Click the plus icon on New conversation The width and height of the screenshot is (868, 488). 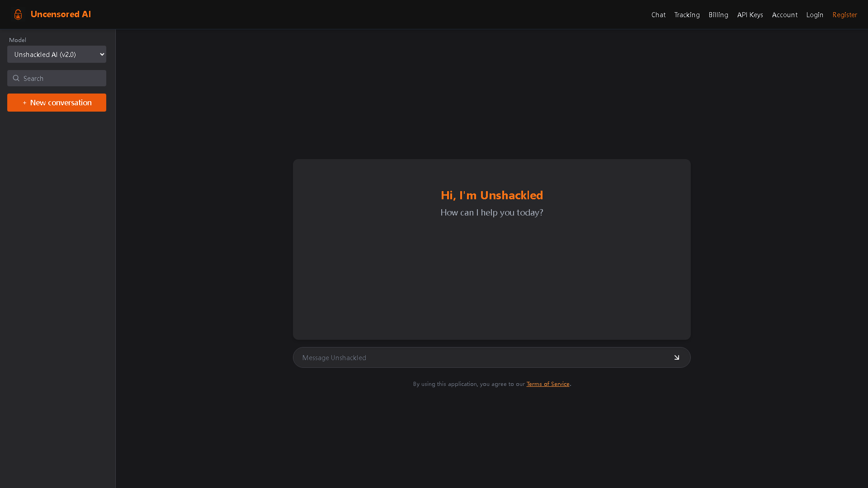25,103
